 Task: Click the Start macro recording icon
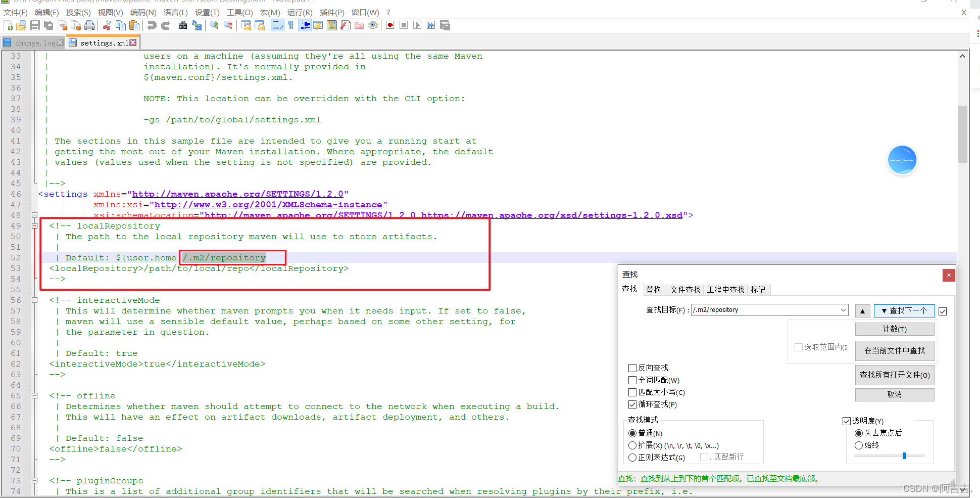point(390,25)
